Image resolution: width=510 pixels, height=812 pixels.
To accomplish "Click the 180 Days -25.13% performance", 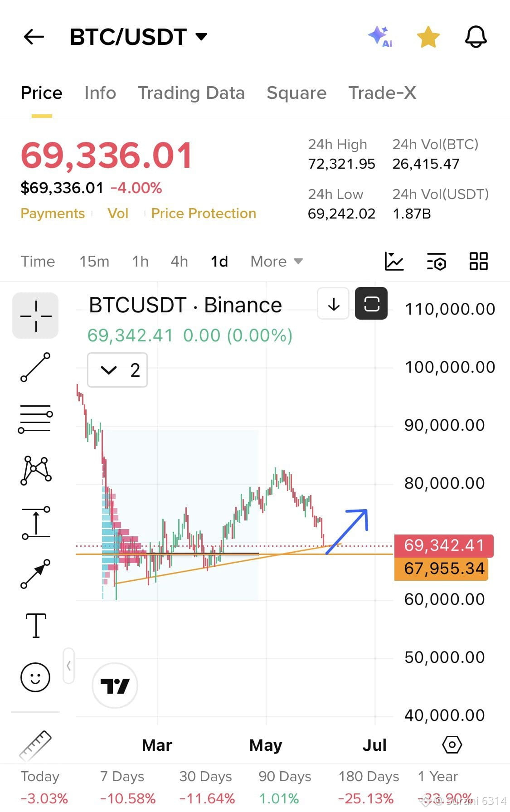I will [x=368, y=788].
